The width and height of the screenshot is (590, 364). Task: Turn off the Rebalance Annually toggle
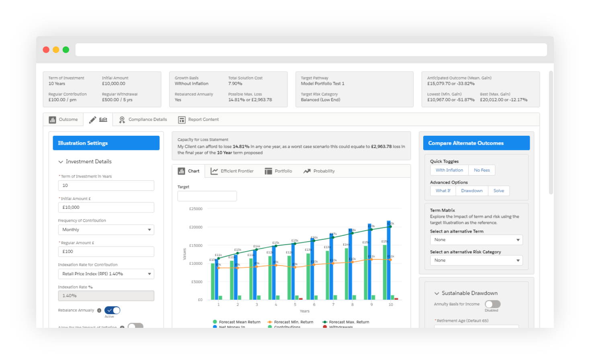[113, 310]
